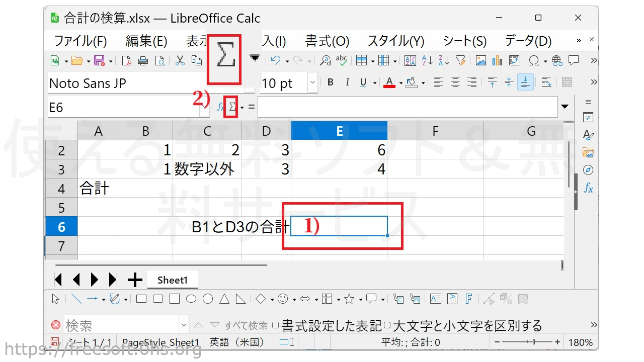Open the Function Wizard fx icon
Viewport: 644px width, 362px height.
click(220, 107)
